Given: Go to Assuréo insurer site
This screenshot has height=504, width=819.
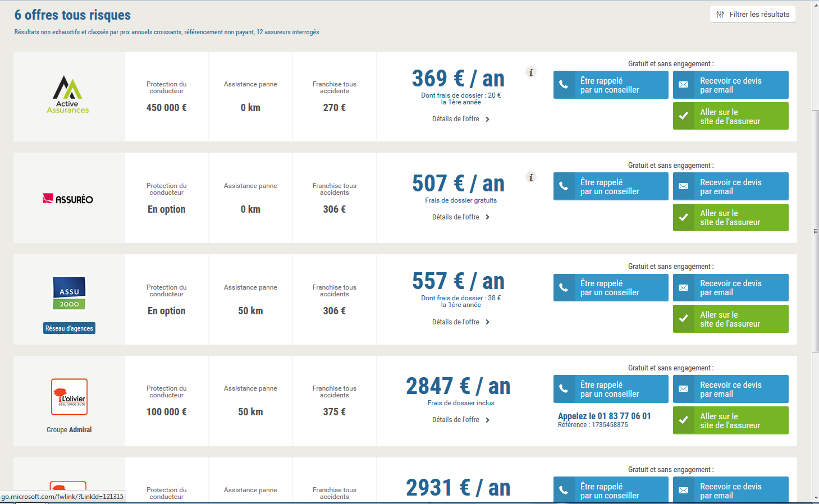Looking at the screenshot, I should [731, 217].
